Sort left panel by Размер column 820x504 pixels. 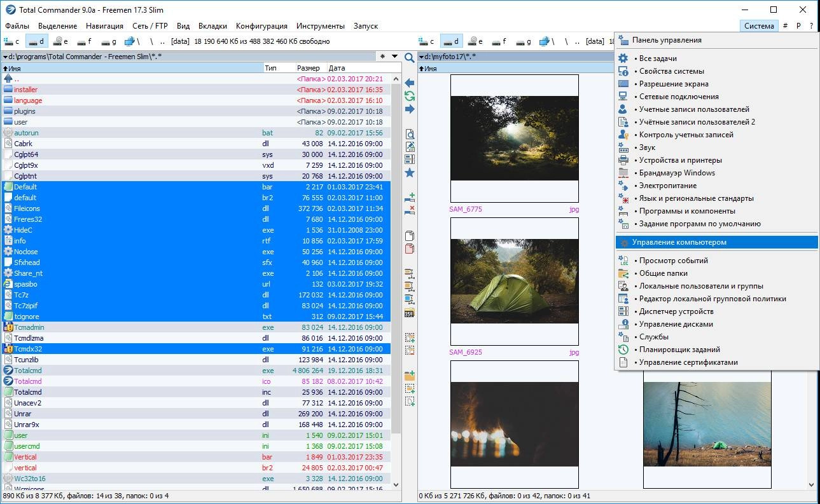pyautogui.click(x=310, y=68)
